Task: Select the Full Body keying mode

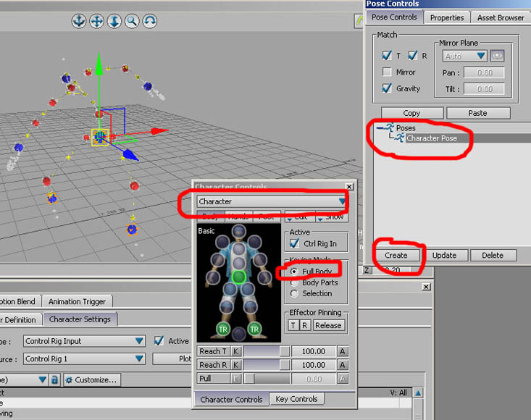Action: pyautogui.click(x=294, y=272)
